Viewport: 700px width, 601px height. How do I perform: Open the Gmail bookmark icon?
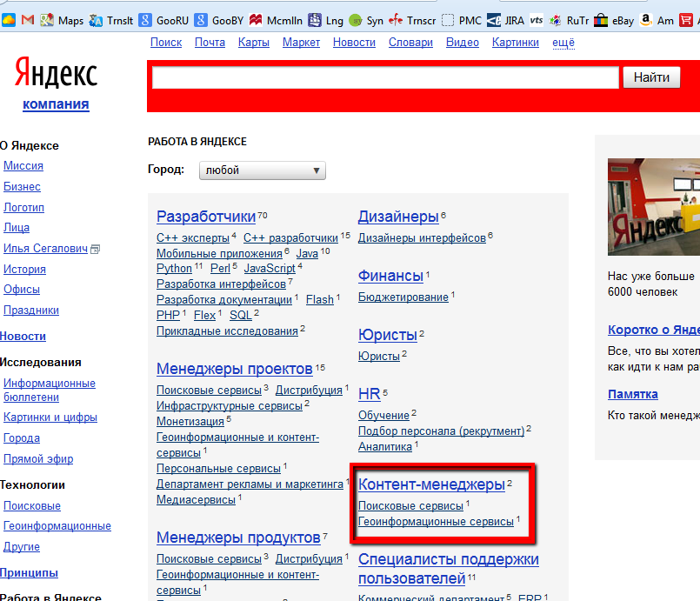28,19
